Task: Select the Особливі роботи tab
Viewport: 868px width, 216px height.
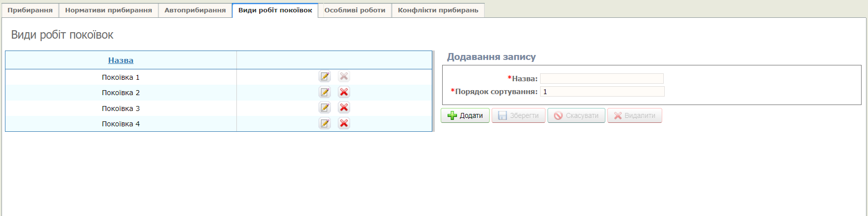Action: (355, 10)
